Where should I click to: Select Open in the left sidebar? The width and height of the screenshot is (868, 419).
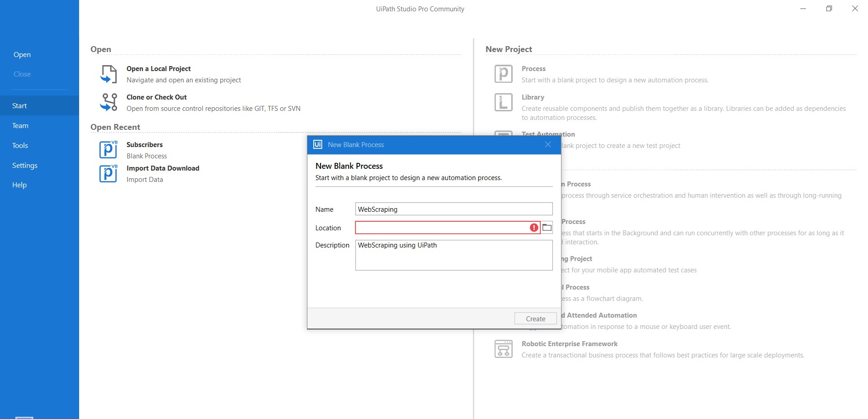(22, 55)
